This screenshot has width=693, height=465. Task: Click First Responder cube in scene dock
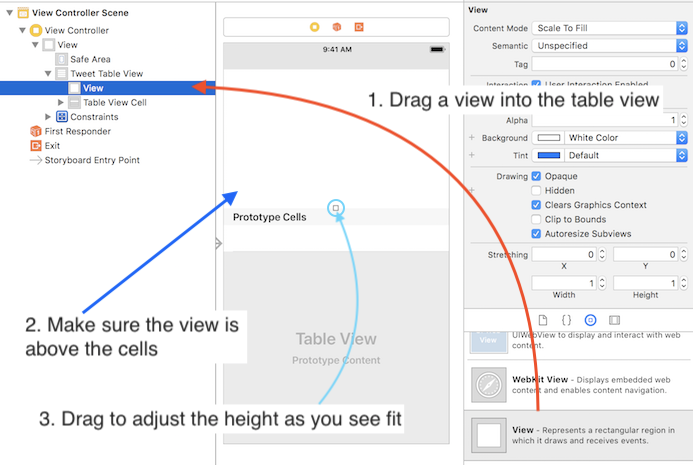point(337,27)
